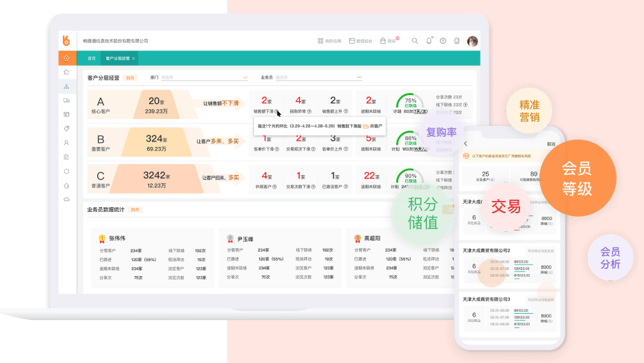Open the 四月 month selector beside 客户分层经营
This screenshot has height=363, width=644.
click(131, 78)
